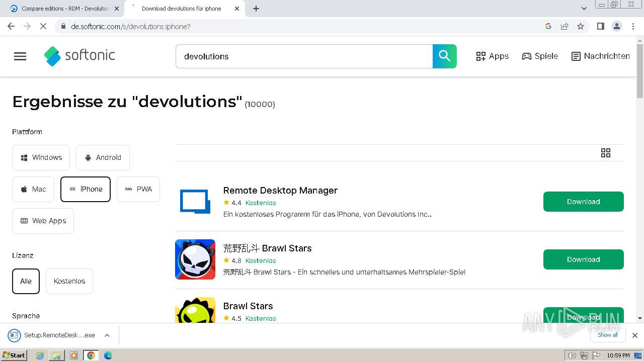Select Chrome in the taskbar
644x362 pixels.
click(x=91, y=355)
